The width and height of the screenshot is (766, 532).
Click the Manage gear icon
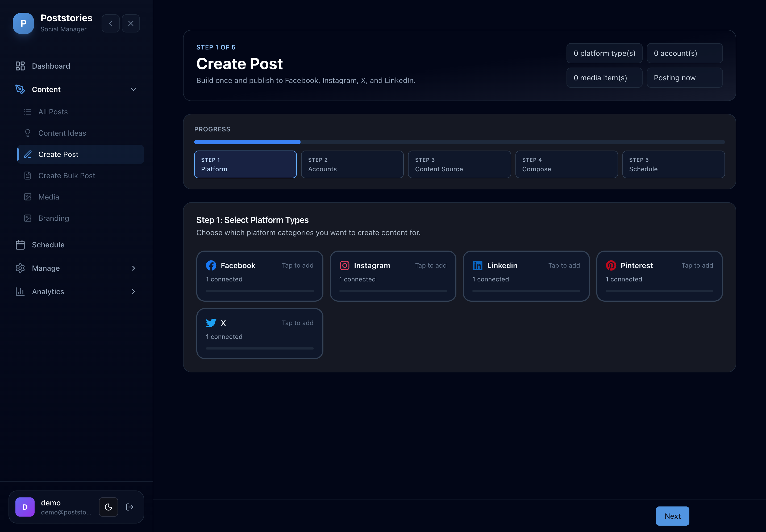(20, 268)
